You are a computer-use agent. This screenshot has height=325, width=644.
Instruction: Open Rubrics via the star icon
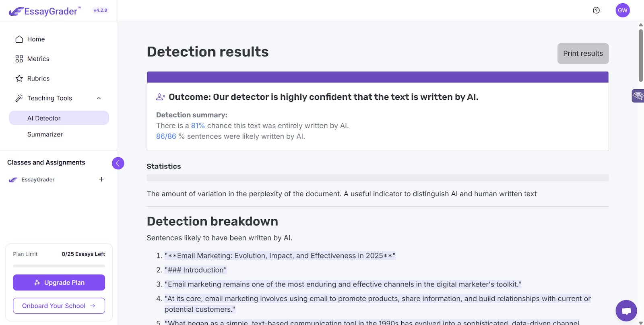tap(19, 78)
